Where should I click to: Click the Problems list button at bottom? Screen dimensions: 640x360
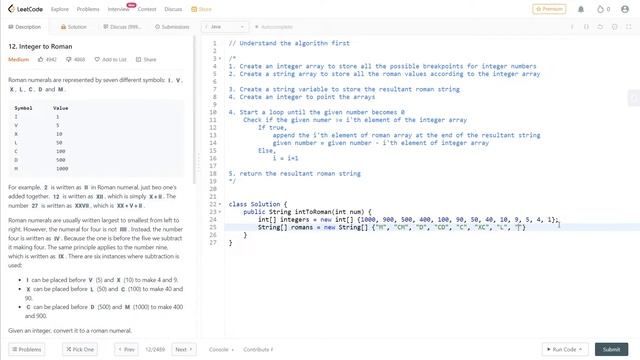(x=27, y=349)
